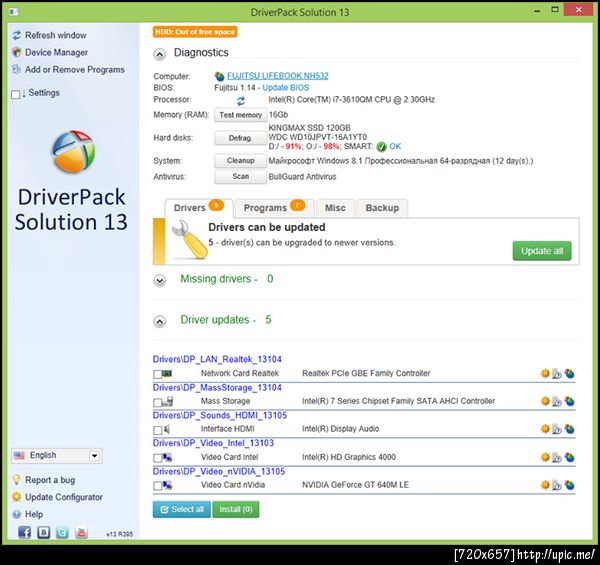Click the processor refresh arrows icon
Screen dimensions: 600x565
[x=241, y=101]
